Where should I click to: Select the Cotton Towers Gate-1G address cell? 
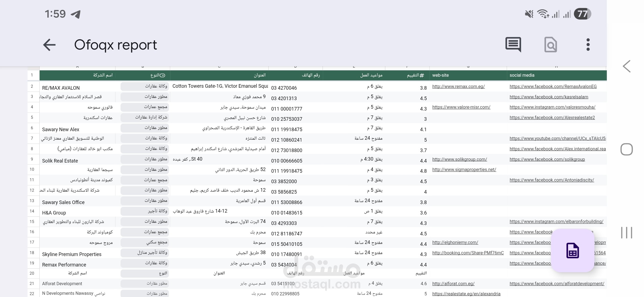(219, 86)
